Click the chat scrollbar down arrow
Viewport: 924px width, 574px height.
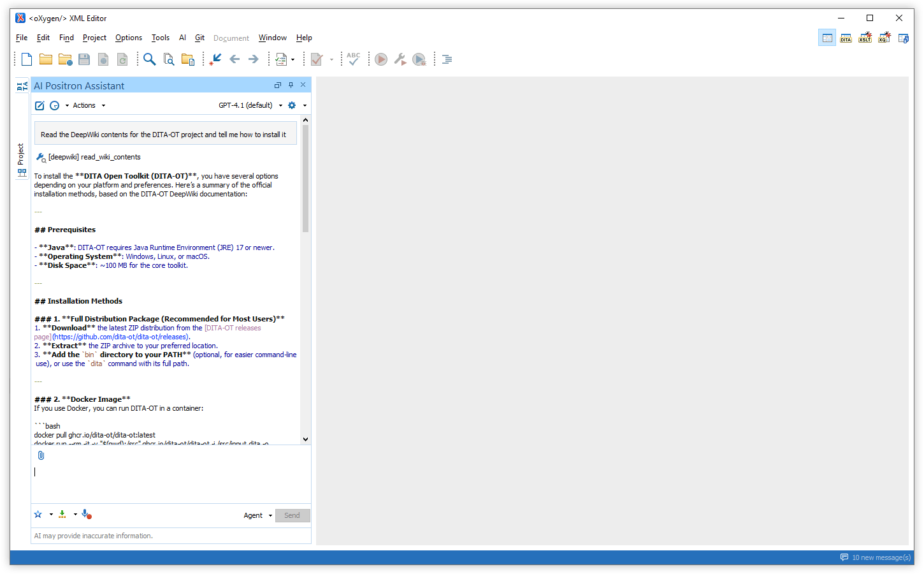tap(305, 439)
